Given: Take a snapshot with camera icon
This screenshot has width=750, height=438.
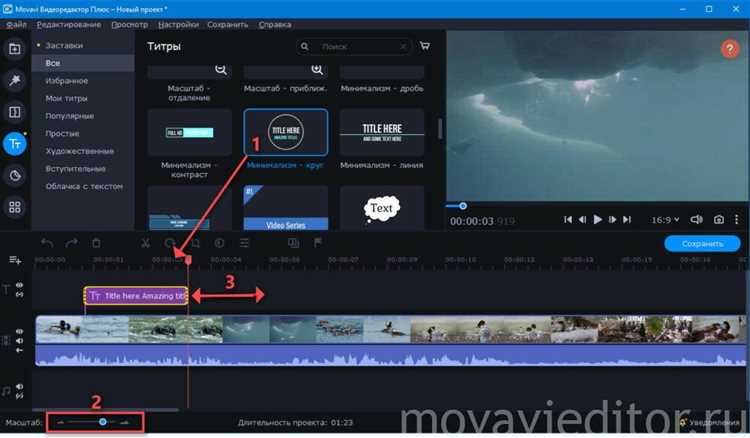Looking at the screenshot, I should (x=718, y=219).
